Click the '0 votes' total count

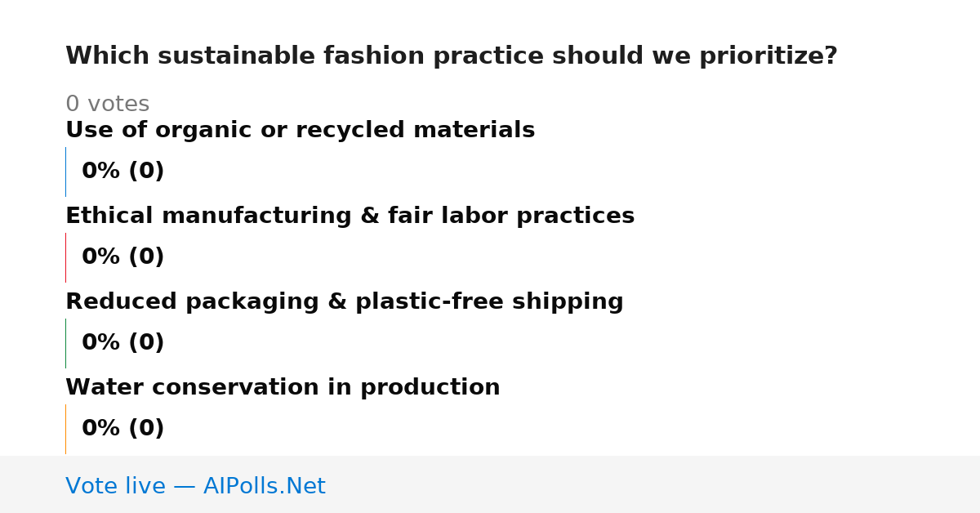click(107, 105)
